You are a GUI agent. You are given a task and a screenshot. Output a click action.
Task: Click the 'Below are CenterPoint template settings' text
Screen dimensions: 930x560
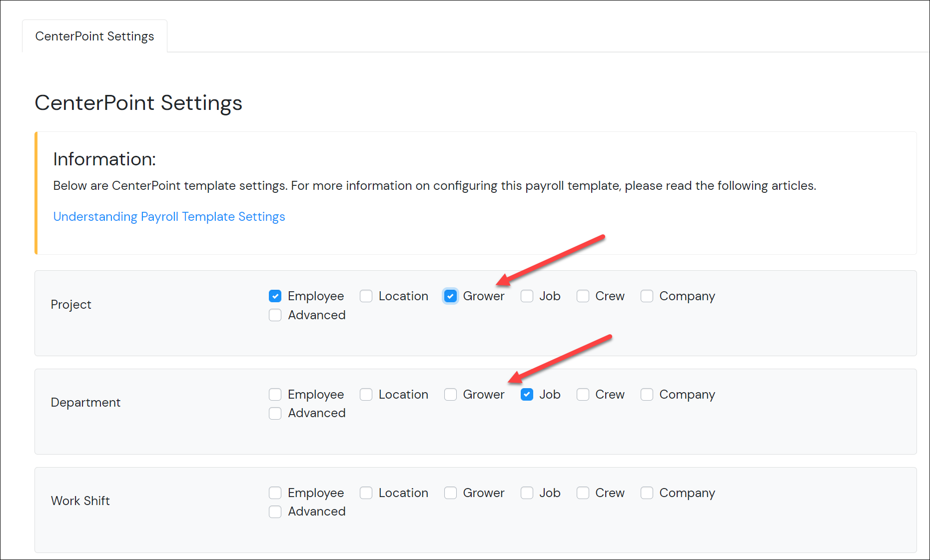point(435,186)
